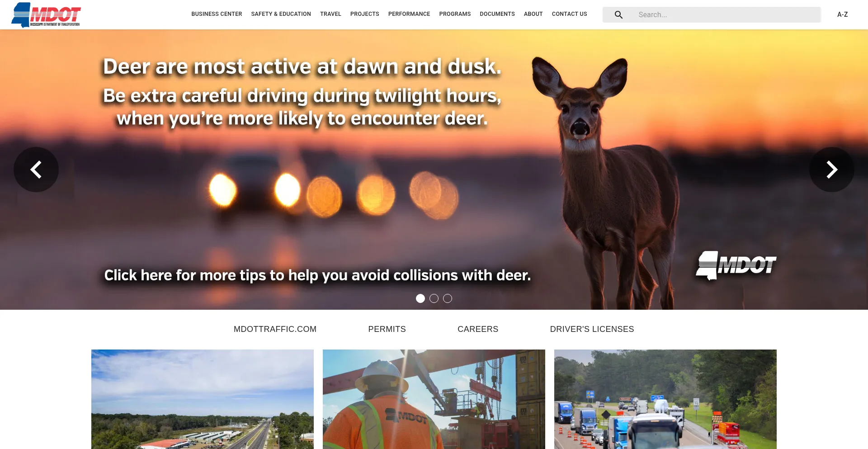Click the MDOT logo in header
Screen dimensions: 868x449
tap(46, 15)
